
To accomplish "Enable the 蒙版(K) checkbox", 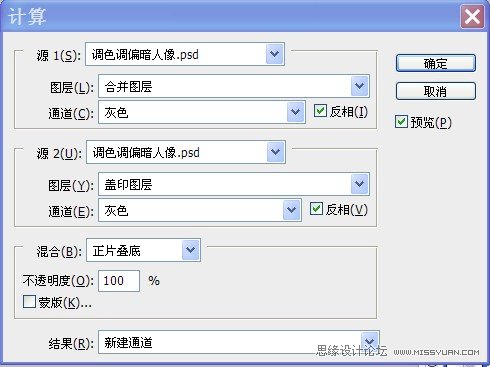I will [29, 302].
